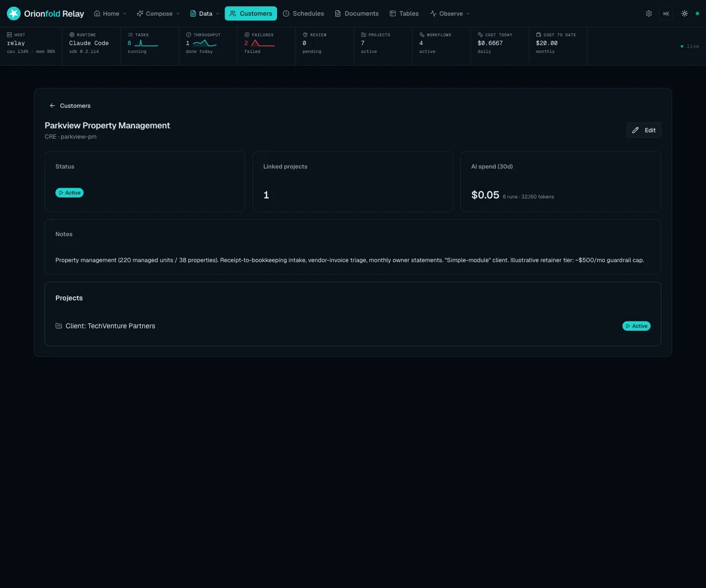The image size is (706, 588).
Task: Go to the Schedules tab
Action: 303,14
